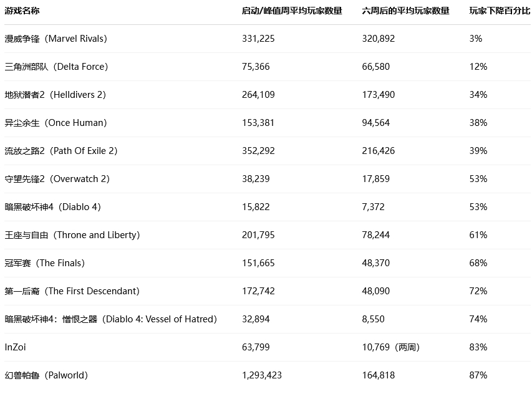Click the 六周后的平均玩家数量 column header
532x394 pixels.
click(405, 11)
